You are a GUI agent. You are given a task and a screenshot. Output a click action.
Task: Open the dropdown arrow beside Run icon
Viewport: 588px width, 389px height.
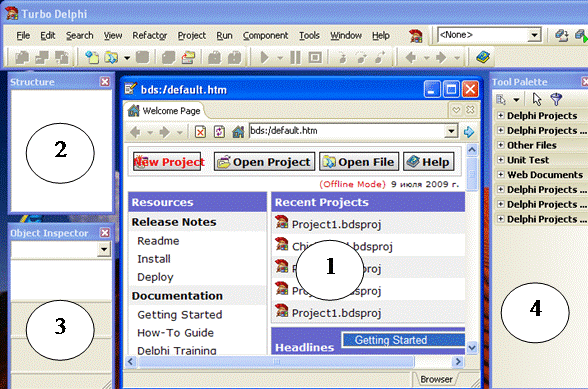tap(280, 58)
